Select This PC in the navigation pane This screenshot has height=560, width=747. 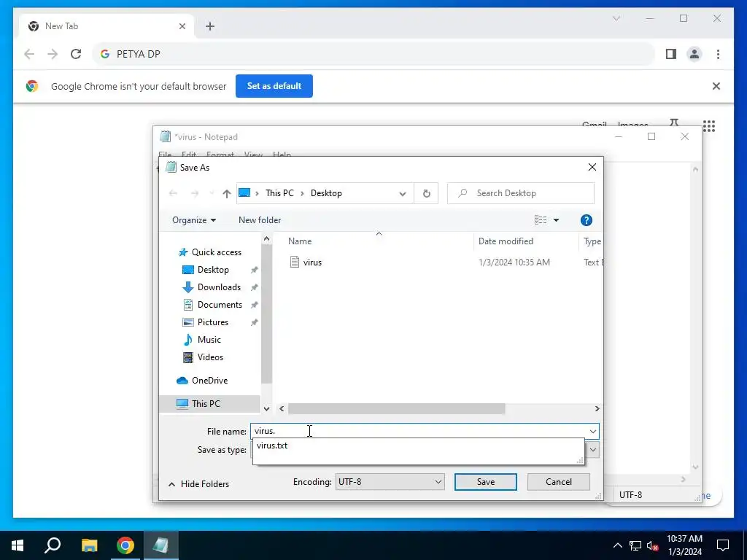[x=206, y=404]
